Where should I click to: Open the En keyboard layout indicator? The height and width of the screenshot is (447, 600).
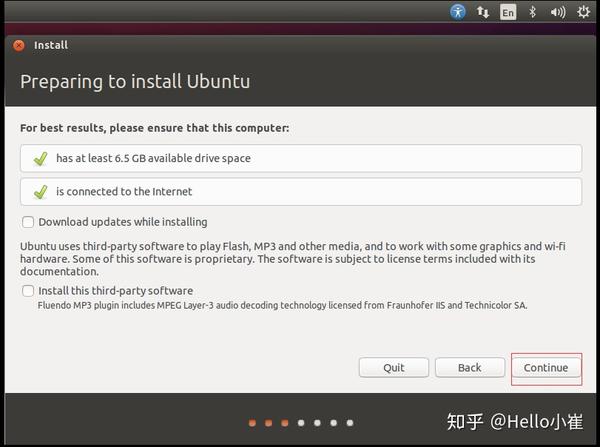click(508, 12)
